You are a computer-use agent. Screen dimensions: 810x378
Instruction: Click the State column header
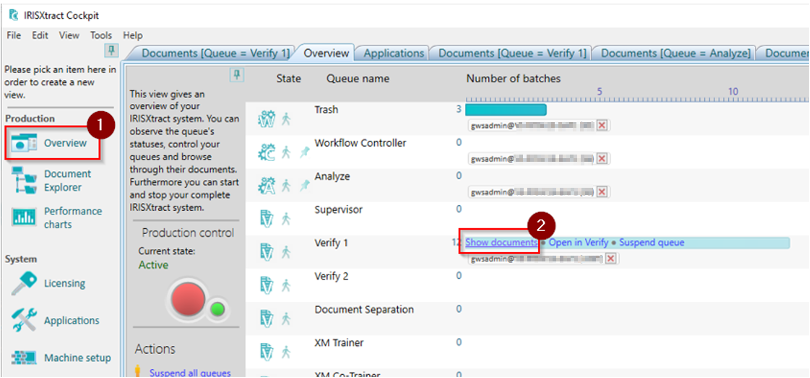tap(288, 78)
